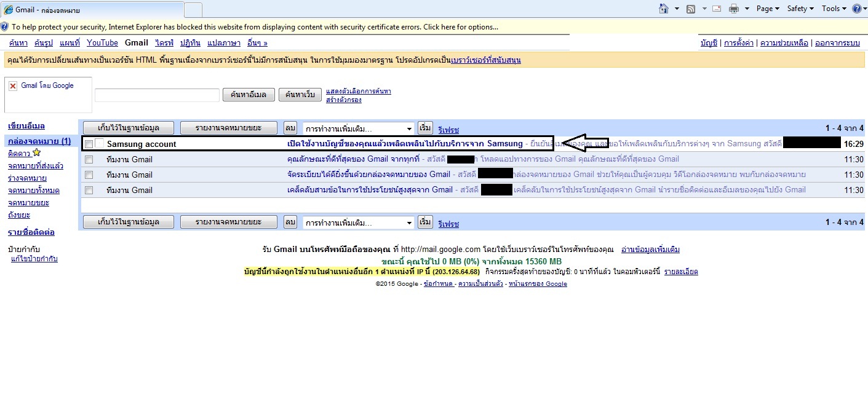Viewport: 868px width, 410px height.
Task: Click the Read Mail envelope icon
Action: click(x=717, y=9)
